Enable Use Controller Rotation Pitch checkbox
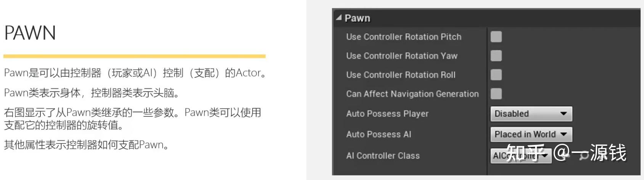The width and height of the screenshot is (644, 180). (496, 37)
